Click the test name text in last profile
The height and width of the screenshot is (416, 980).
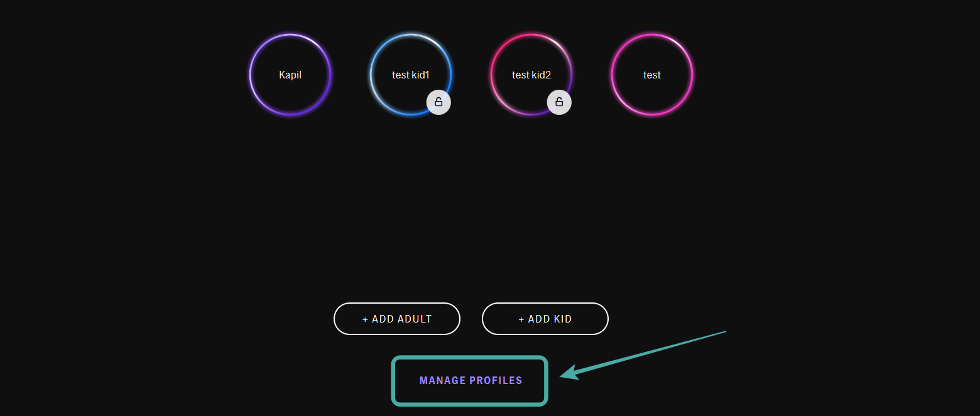(652, 75)
